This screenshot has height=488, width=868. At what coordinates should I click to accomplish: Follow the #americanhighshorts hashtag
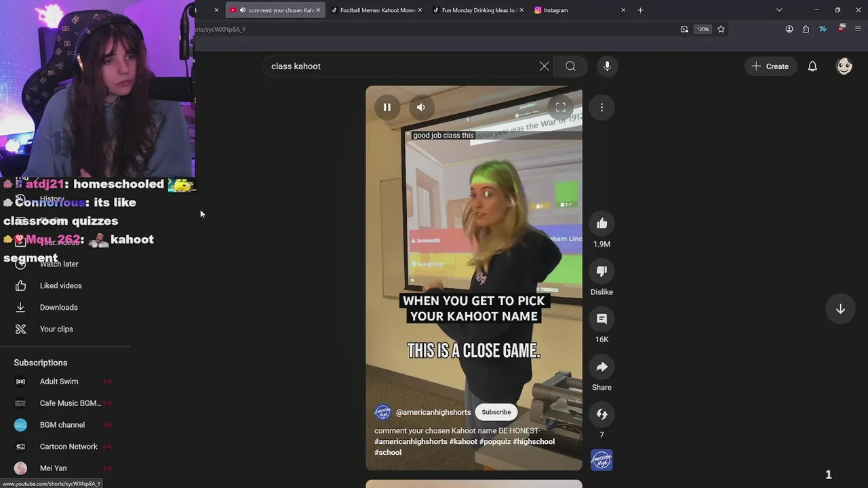point(411,441)
